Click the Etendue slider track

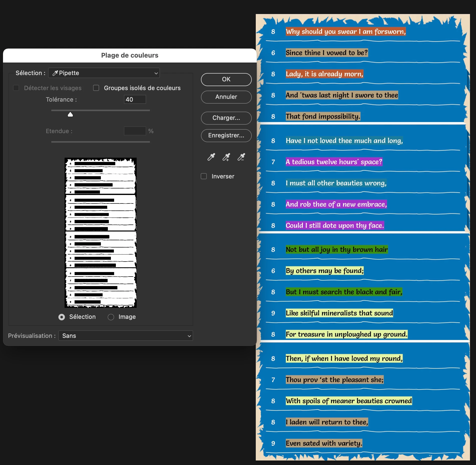(101, 142)
